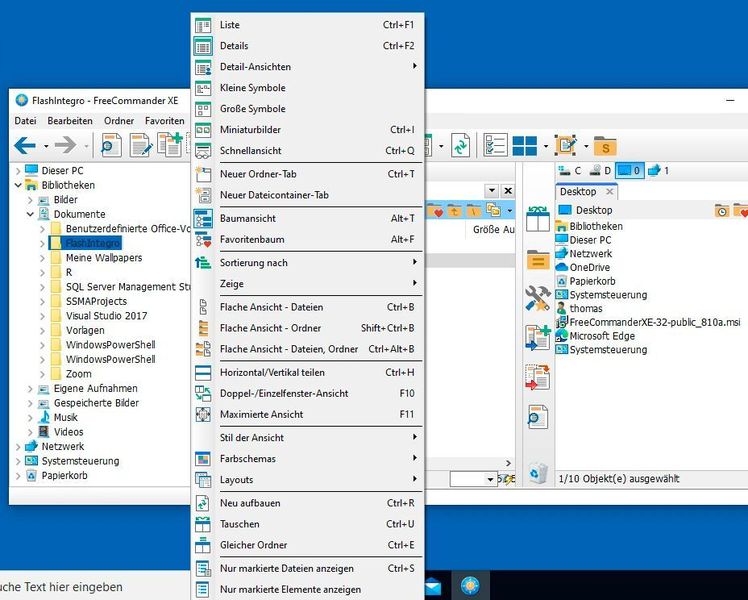Open FreeCommander icon in Windows taskbar
Image resolution: width=748 pixels, height=600 pixels.
pyautogui.click(x=470, y=585)
